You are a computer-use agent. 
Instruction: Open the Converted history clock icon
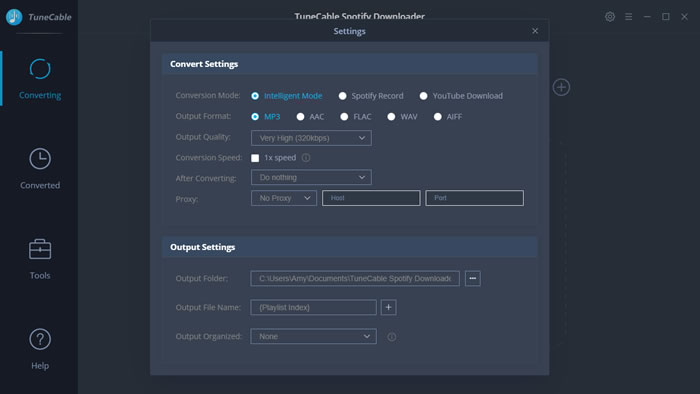40,159
